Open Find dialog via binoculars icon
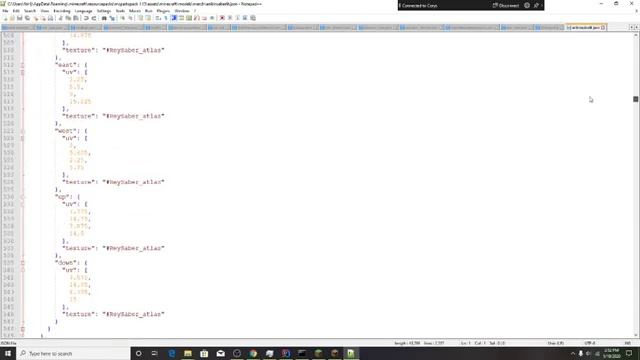Image resolution: width=640 pixels, height=360 pixels. pyautogui.click(x=104, y=18)
